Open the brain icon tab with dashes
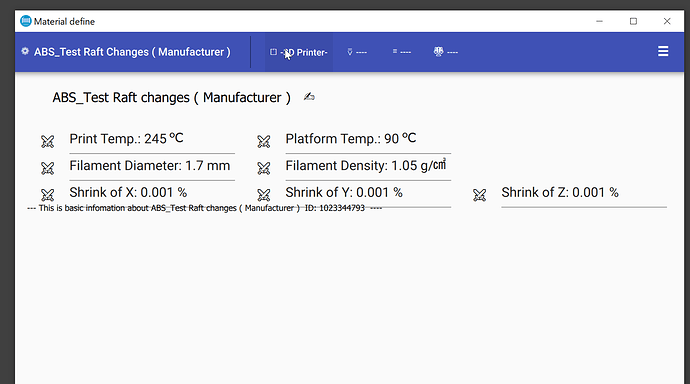This screenshot has height=384, width=690. (446, 52)
